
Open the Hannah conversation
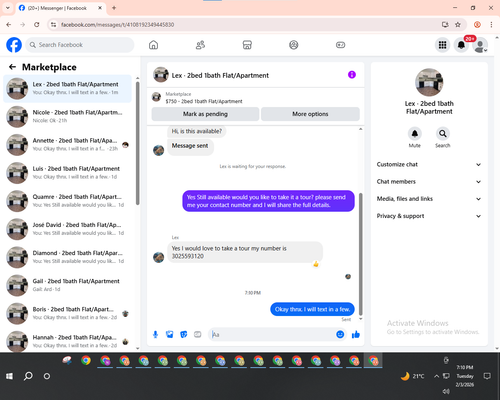coord(67,341)
